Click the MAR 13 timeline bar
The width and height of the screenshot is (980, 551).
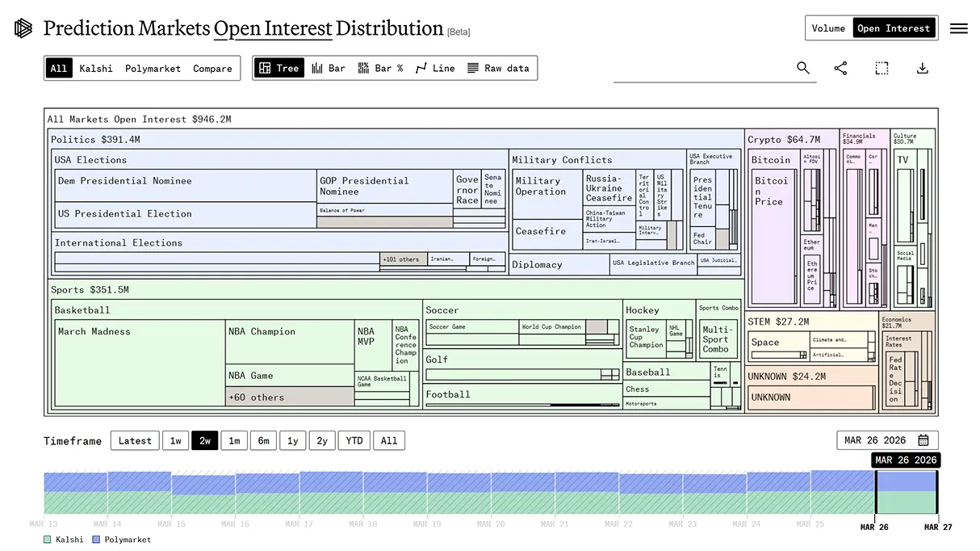pos(75,493)
